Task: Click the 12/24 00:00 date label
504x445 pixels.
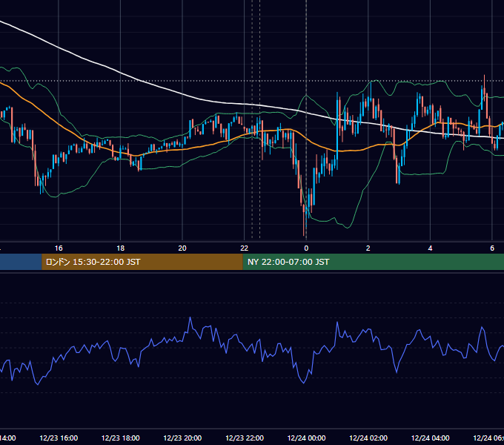Action: tap(306, 438)
